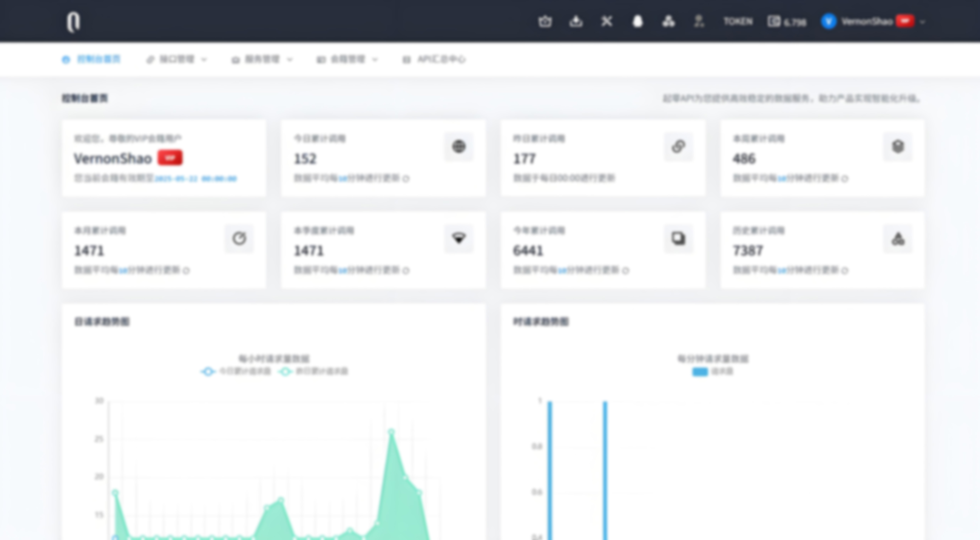Click the TOKEN link in header

click(738, 21)
